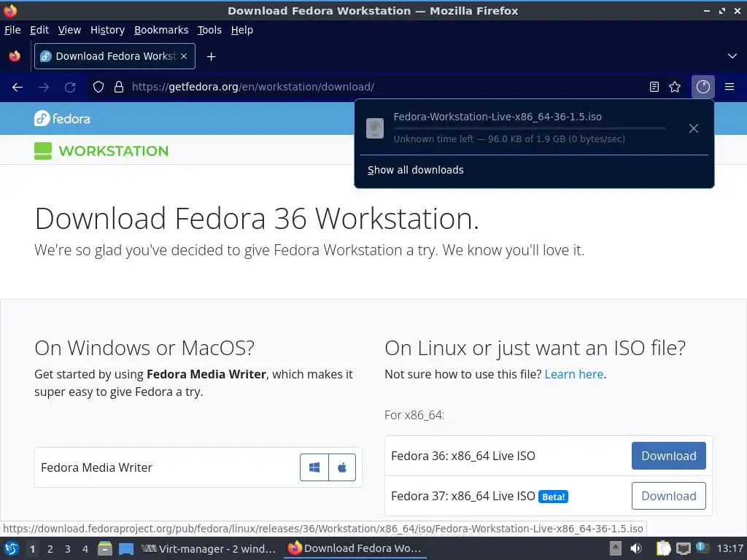Open the Firefox hamburger application menu

click(x=729, y=87)
